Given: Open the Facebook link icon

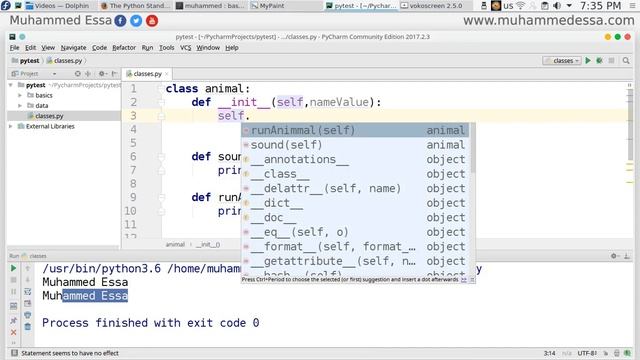Looking at the screenshot, I should click(120, 21).
